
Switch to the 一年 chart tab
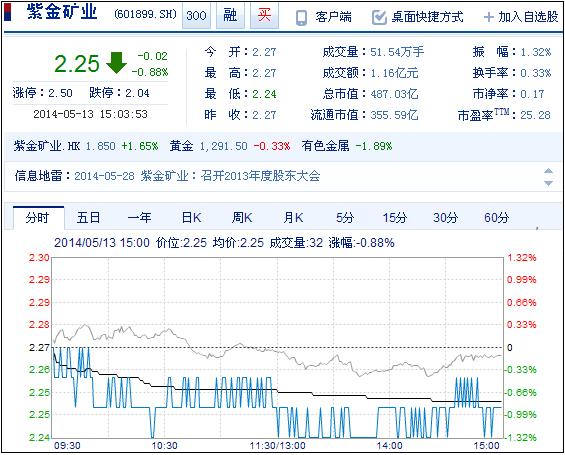pos(139,218)
